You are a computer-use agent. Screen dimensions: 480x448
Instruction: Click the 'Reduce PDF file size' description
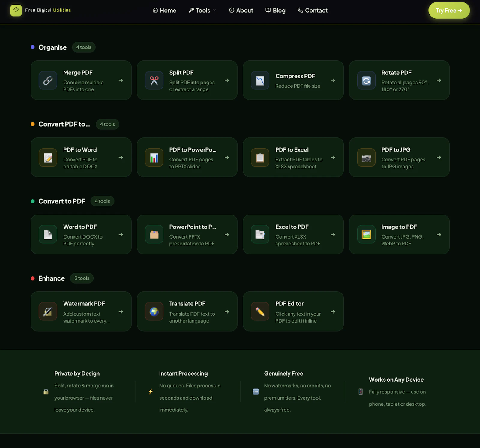[298, 86]
